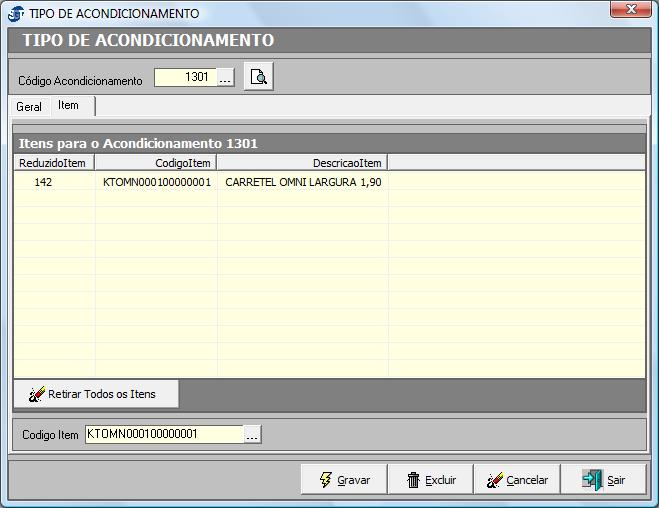Click Retirar Todos os Itens

(96, 394)
